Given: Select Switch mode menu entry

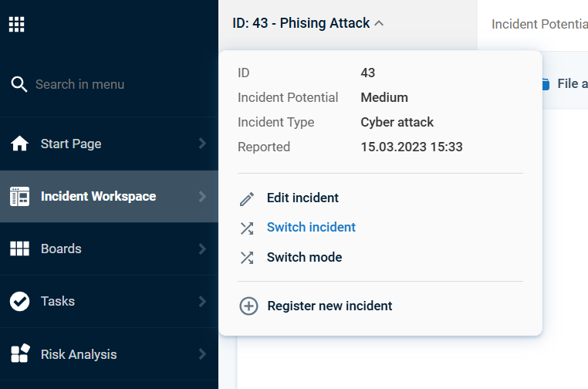Looking at the screenshot, I should 305,257.
